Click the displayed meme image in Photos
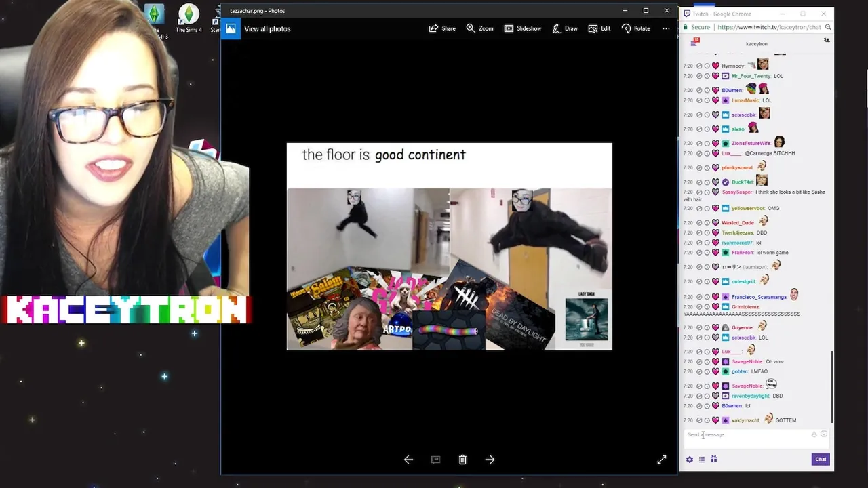 [449, 246]
